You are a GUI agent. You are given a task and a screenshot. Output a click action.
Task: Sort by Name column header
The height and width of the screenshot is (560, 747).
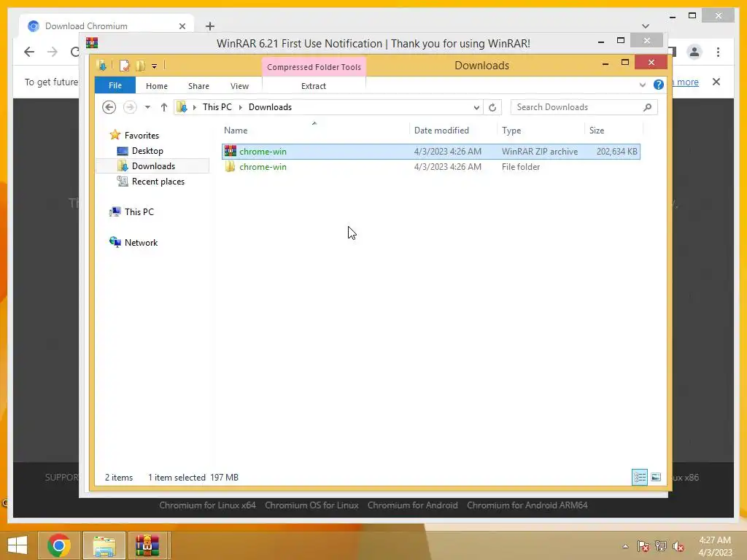point(236,131)
